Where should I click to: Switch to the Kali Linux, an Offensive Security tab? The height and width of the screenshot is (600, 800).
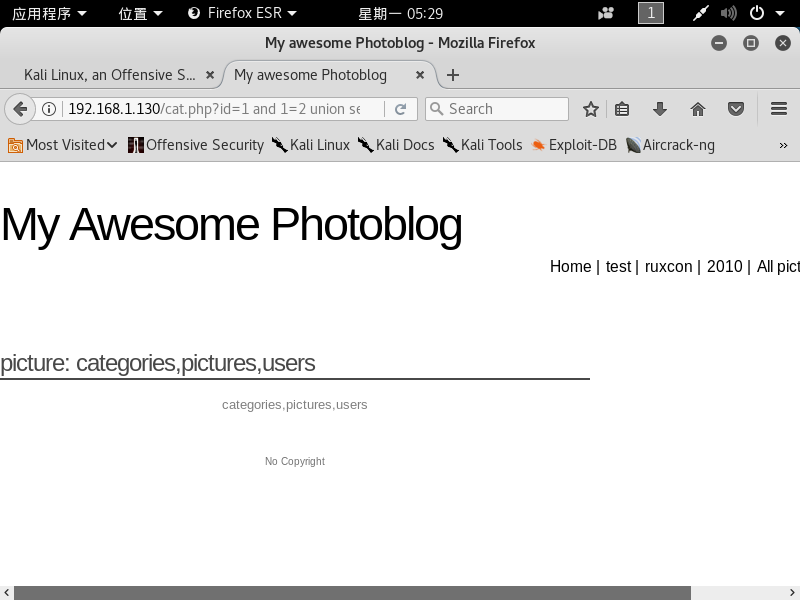click(110, 75)
